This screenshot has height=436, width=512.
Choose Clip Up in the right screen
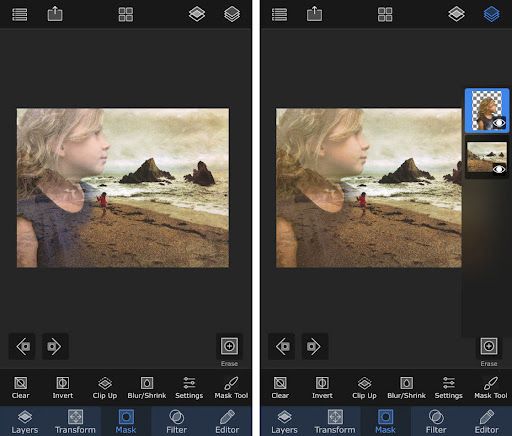click(x=364, y=387)
